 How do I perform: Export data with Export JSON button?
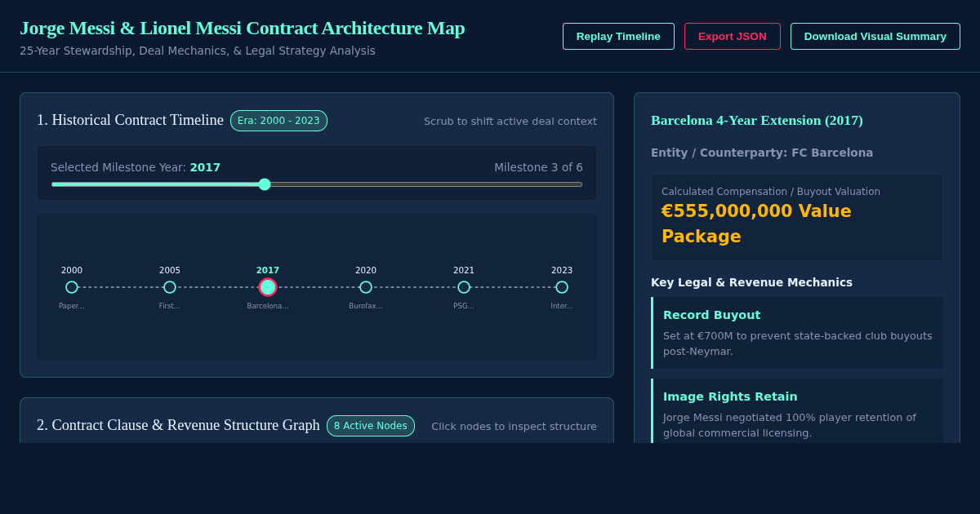[732, 36]
